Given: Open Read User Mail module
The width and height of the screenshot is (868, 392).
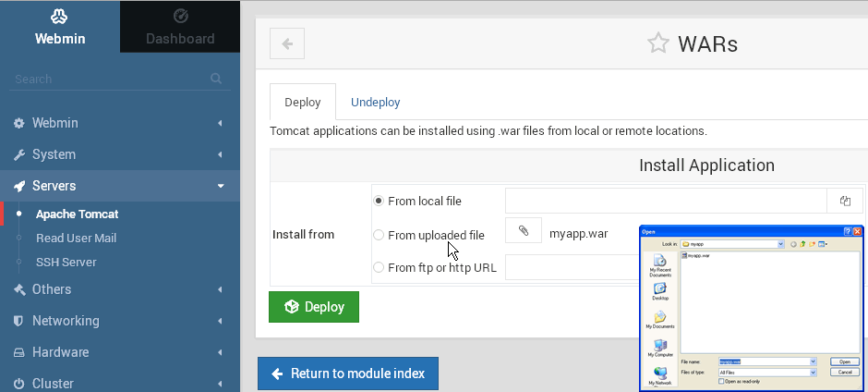Looking at the screenshot, I should (77, 239).
